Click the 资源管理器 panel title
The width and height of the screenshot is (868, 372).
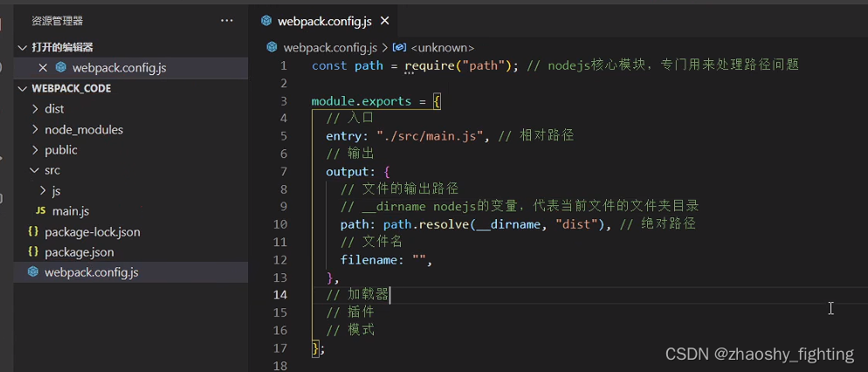coord(57,21)
